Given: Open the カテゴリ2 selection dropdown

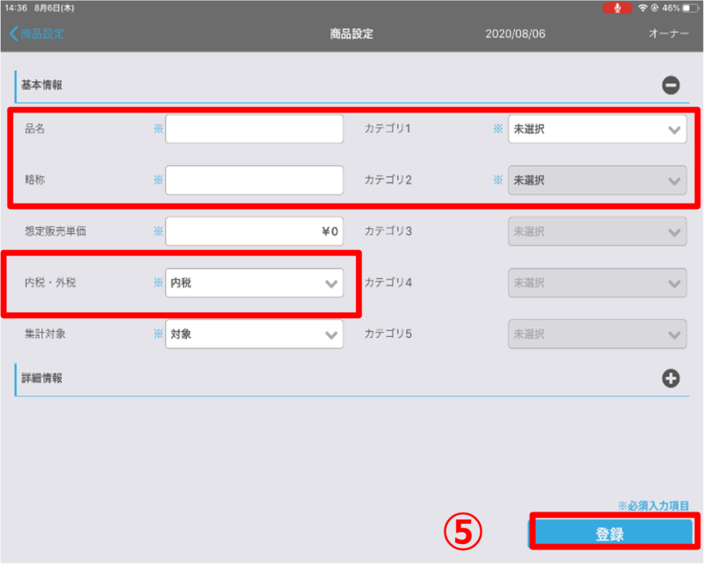Looking at the screenshot, I should [x=597, y=180].
